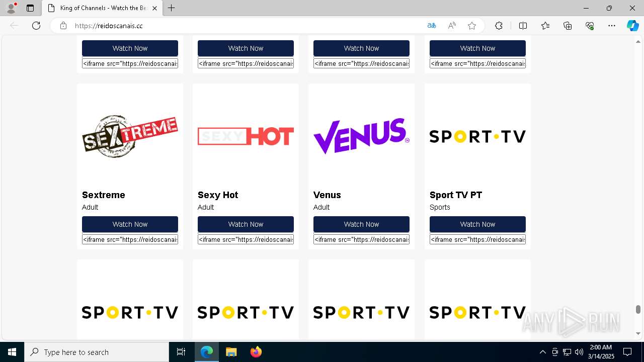The image size is (644, 362).
Task: Click the Sextreme channel logo
Action: click(x=130, y=136)
